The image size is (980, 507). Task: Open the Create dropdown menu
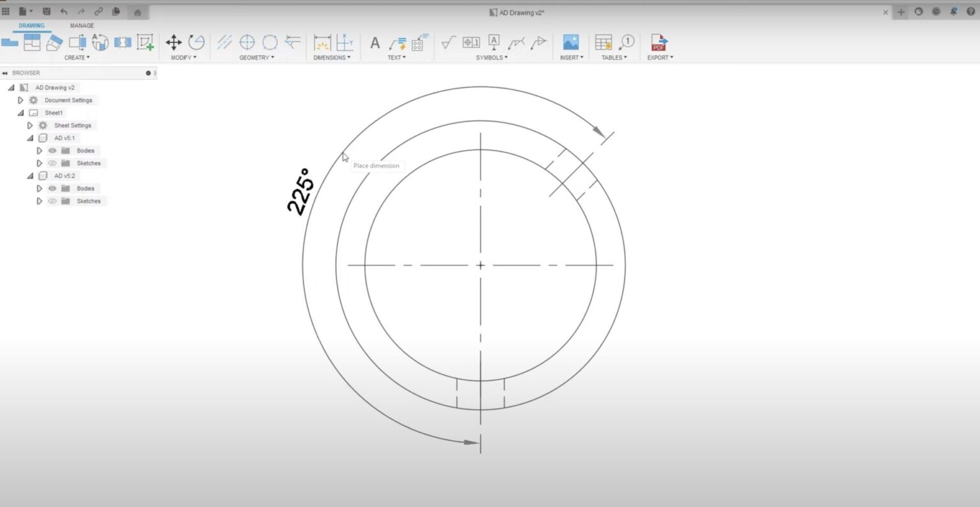77,57
